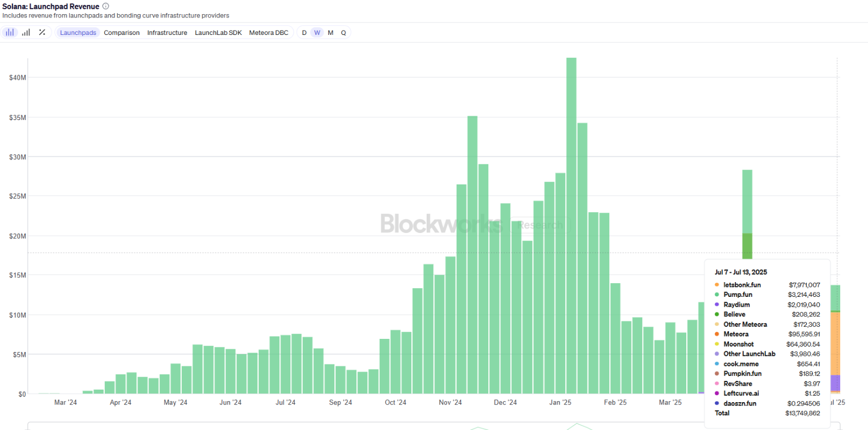The width and height of the screenshot is (868, 430).
Task: Click the orange dot next to letsbonk.fun
Action: [x=717, y=285]
